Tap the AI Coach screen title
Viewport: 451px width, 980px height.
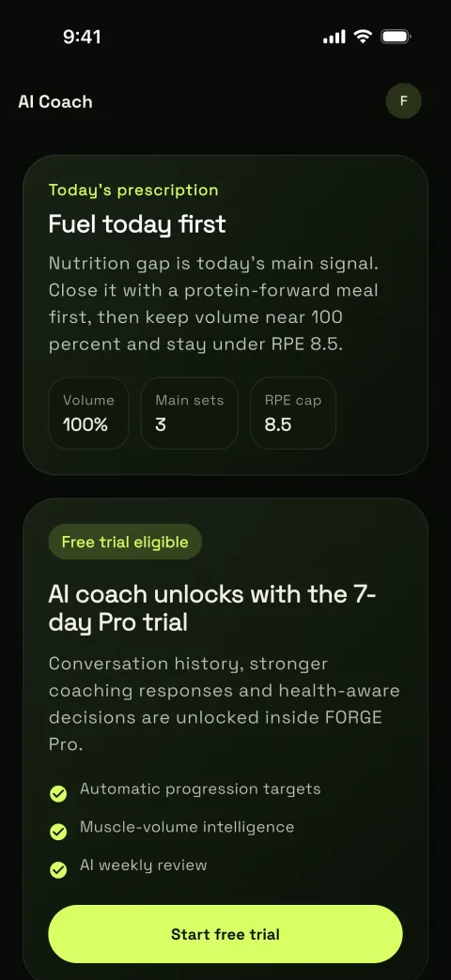click(x=55, y=102)
